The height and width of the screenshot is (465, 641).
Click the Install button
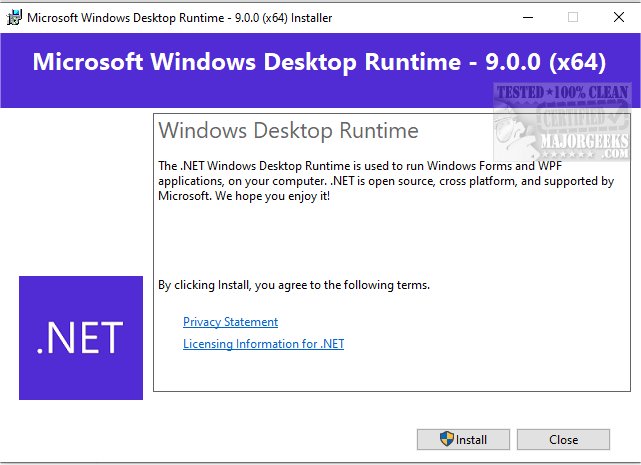click(x=463, y=440)
